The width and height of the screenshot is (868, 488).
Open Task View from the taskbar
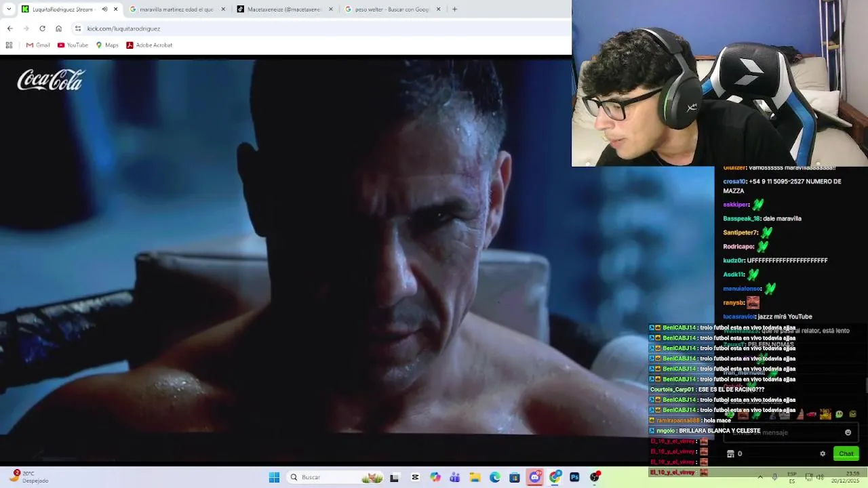click(x=394, y=477)
